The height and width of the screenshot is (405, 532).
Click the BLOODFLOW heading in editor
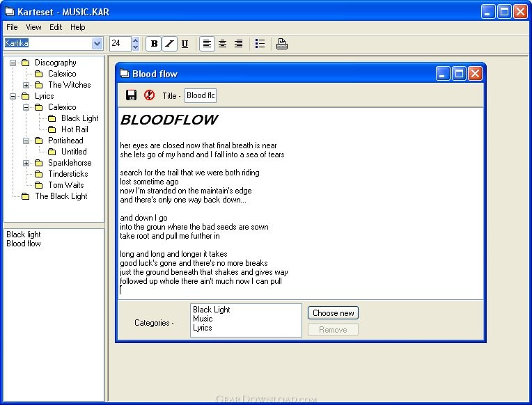169,120
